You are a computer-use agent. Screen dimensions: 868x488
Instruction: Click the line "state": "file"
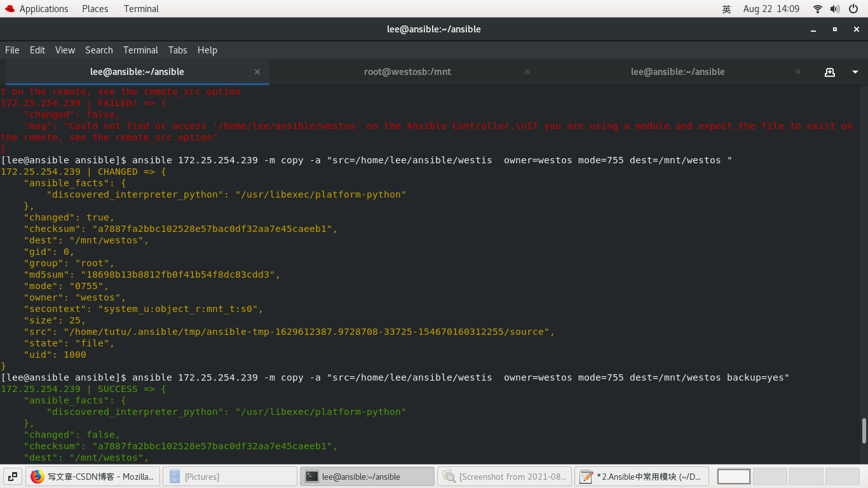(x=69, y=343)
